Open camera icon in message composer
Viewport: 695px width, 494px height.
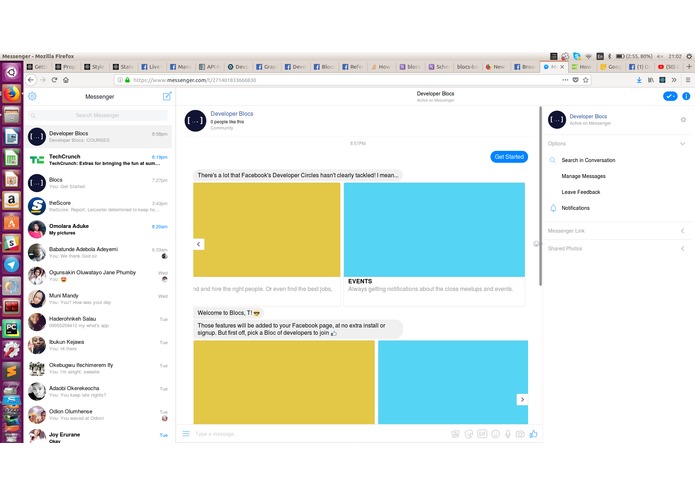[520, 434]
